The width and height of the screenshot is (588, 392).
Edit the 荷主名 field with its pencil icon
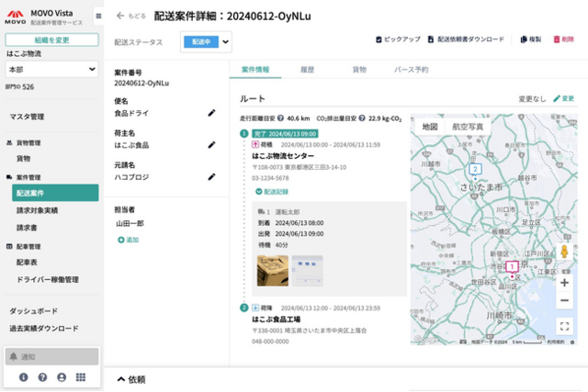pos(211,145)
